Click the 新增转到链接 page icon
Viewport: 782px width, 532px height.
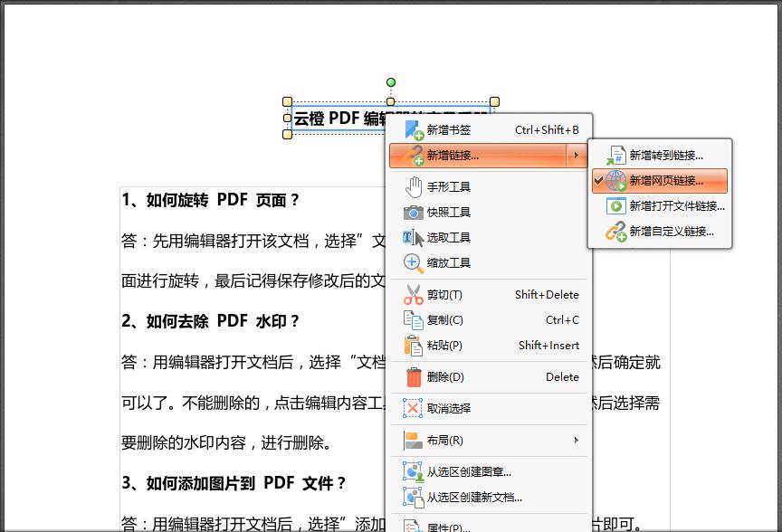(616, 156)
